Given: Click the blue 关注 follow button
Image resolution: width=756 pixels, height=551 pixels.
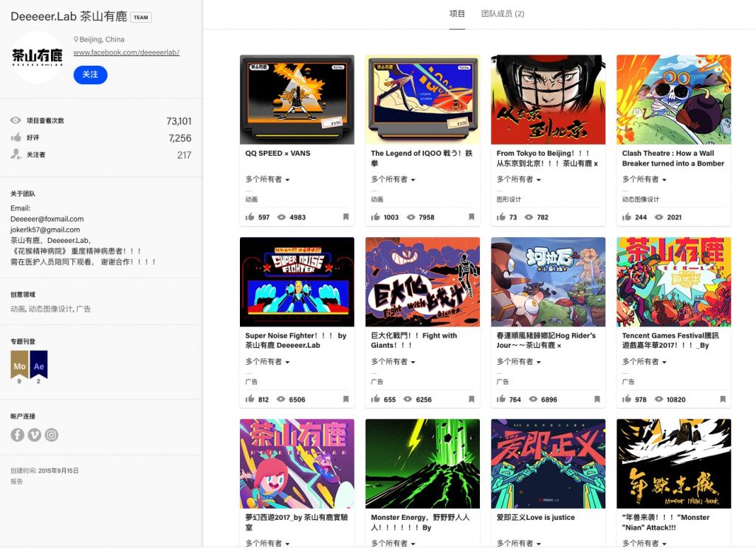Looking at the screenshot, I should [x=90, y=75].
